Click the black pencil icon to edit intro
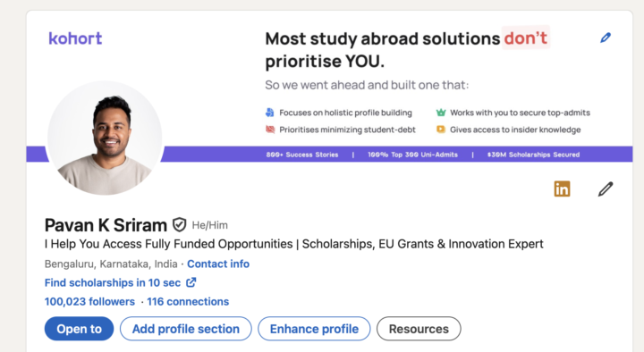This screenshot has height=352, width=644. (606, 189)
